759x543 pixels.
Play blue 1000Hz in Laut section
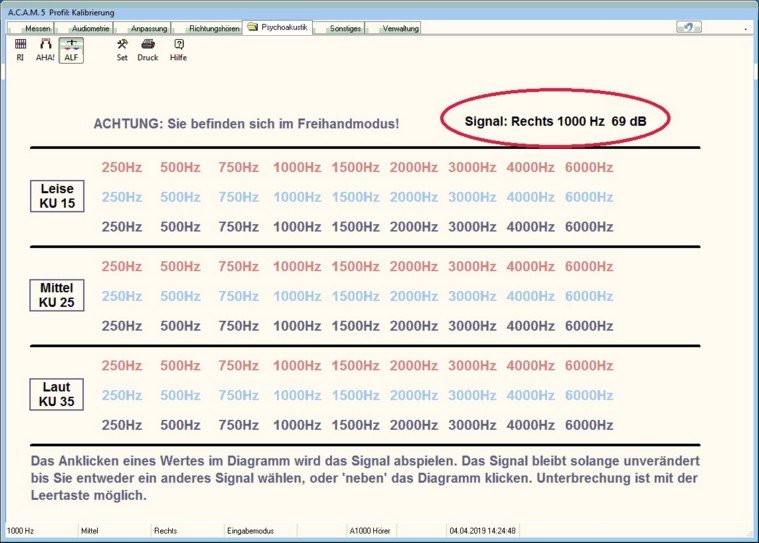[297, 395]
